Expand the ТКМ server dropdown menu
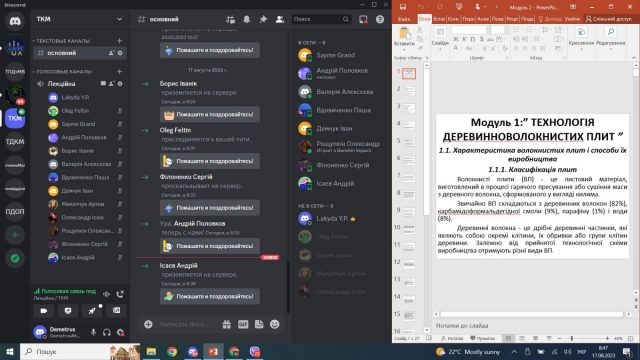Image resolution: width=640 pixels, height=360 pixels. click(119, 19)
